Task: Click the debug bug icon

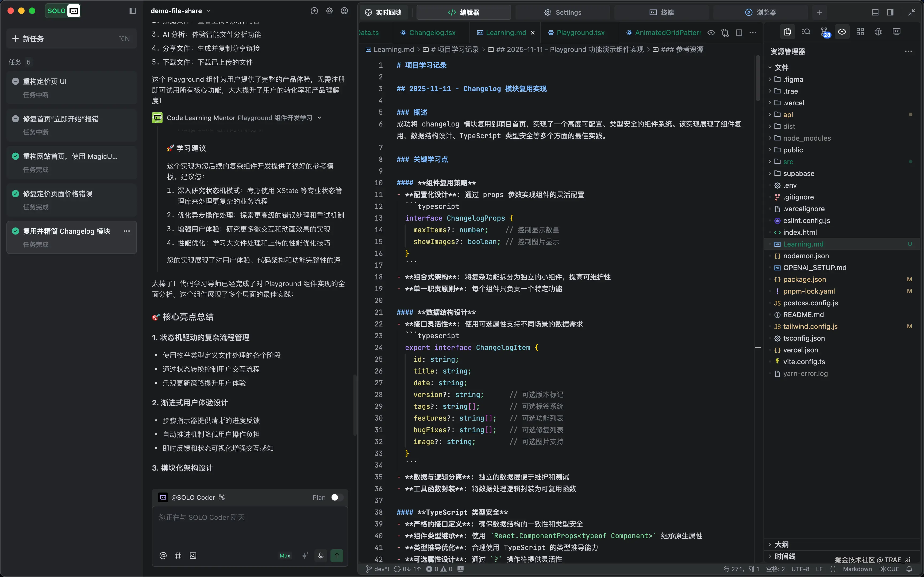Action: (x=878, y=32)
